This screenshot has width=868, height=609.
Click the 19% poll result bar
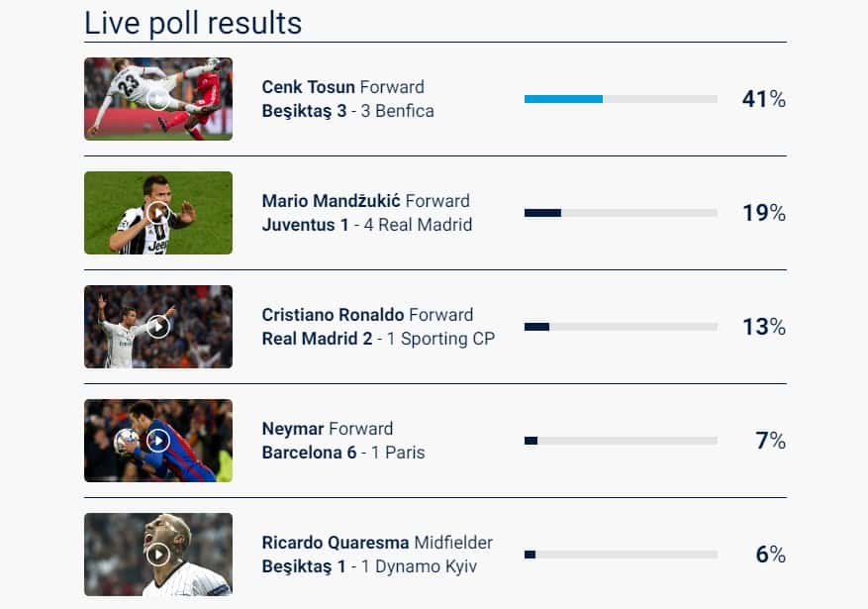tap(621, 213)
